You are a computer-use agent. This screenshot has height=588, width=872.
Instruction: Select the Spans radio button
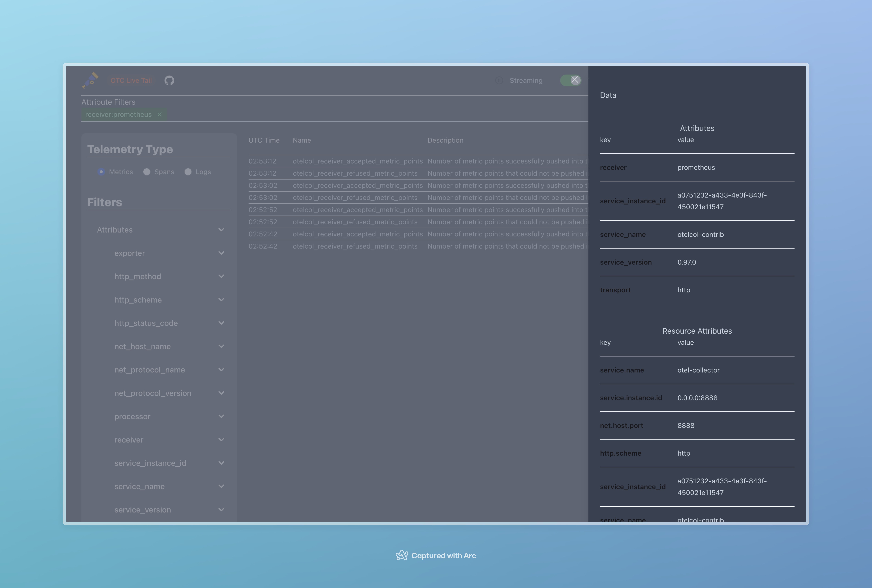147,172
